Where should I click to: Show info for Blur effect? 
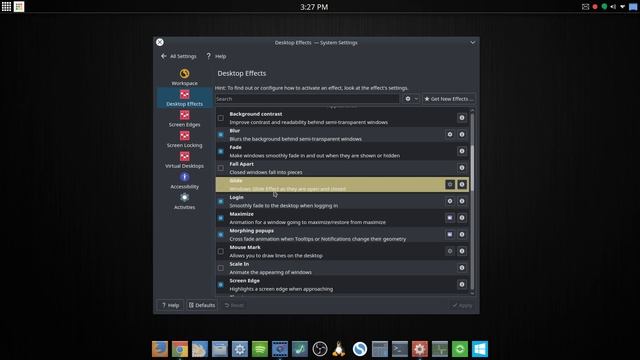pos(462,134)
